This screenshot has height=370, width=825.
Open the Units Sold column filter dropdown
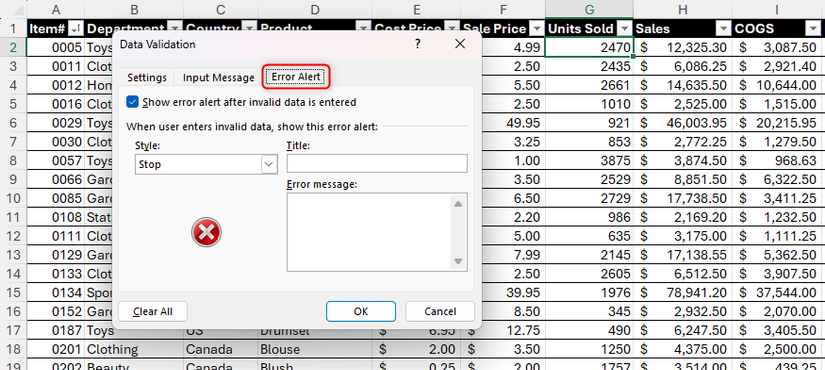[625, 28]
